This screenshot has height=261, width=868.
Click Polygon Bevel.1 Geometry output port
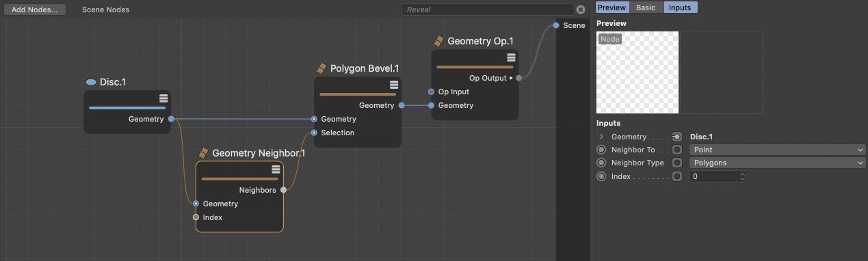(x=402, y=105)
